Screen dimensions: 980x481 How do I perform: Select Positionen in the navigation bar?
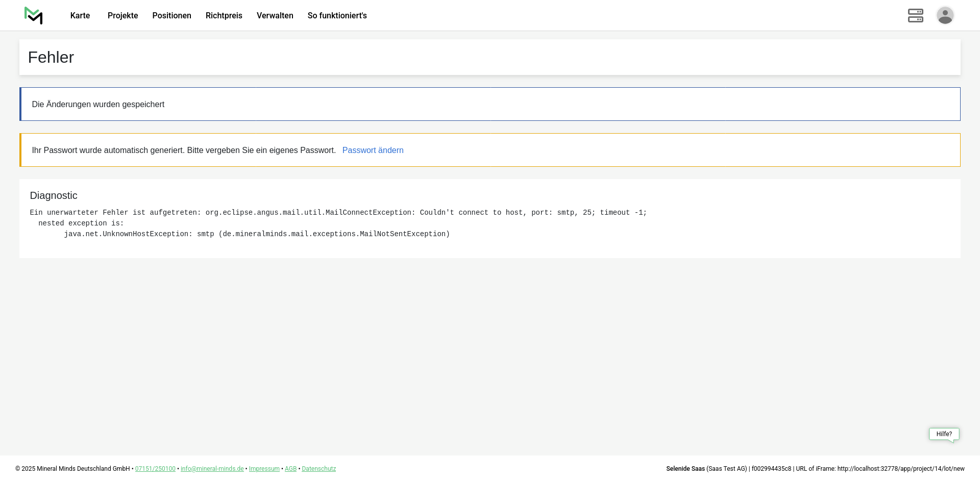coord(171,16)
